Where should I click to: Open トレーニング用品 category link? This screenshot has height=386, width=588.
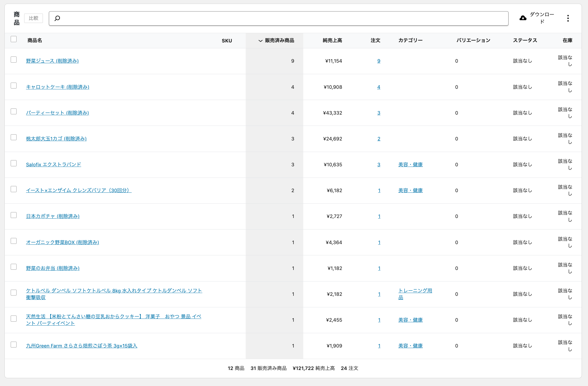[415, 291]
